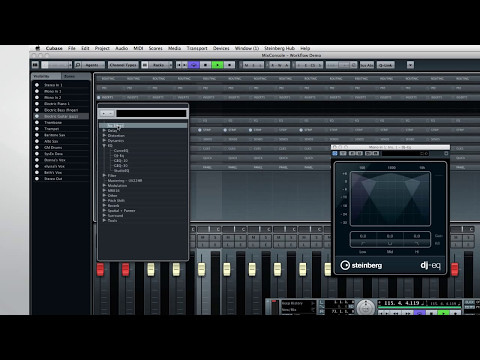Click the blue bypass icon in DJ-EQ window
The image size is (480, 360).
pos(335,153)
